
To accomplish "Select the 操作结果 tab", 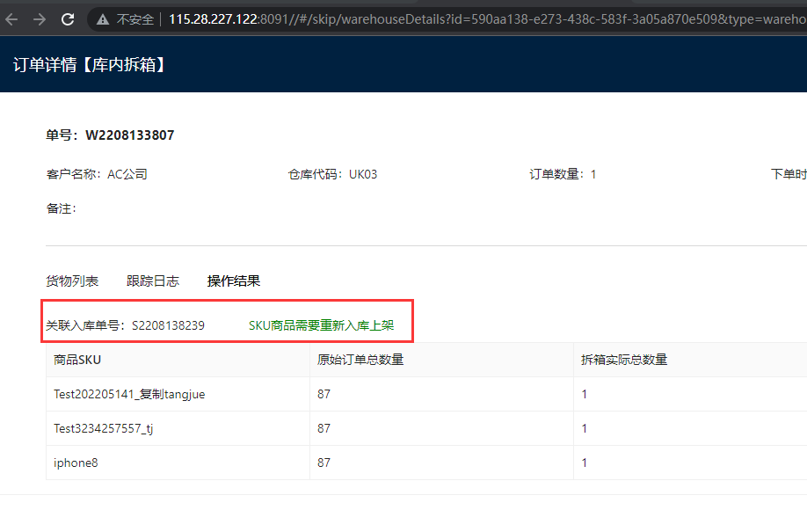I will (234, 281).
